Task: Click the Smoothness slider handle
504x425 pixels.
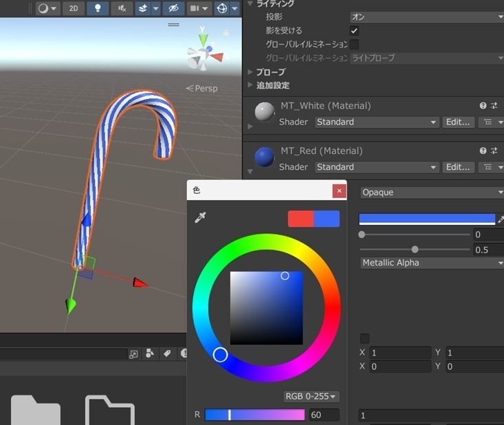Action: tap(415, 250)
